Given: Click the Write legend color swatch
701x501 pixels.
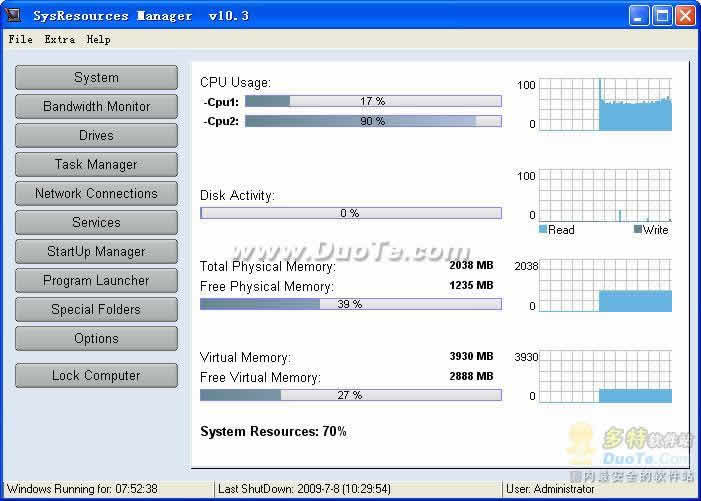Looking at the screenshot, I should pyautogui.click(x=638, y=229).
